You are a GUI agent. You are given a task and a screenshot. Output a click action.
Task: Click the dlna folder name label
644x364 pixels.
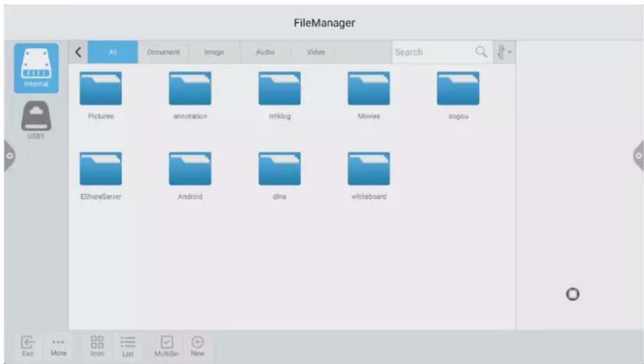click(280, 197)
